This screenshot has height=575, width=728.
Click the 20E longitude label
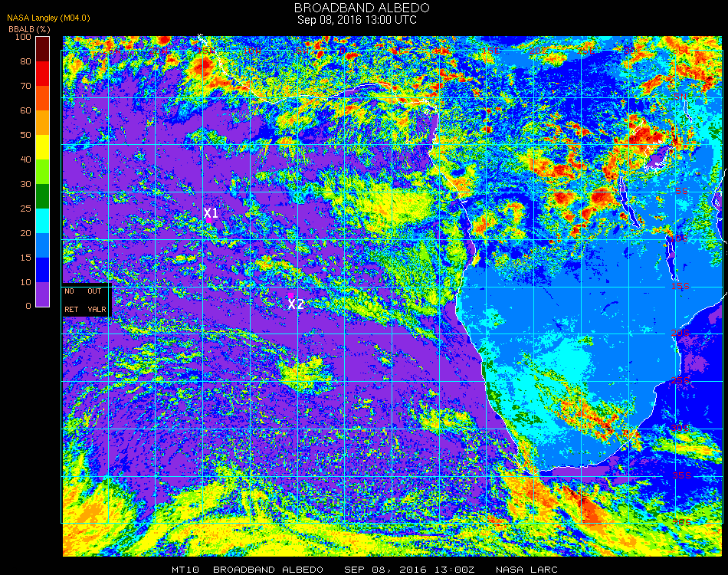click(538, 51)
